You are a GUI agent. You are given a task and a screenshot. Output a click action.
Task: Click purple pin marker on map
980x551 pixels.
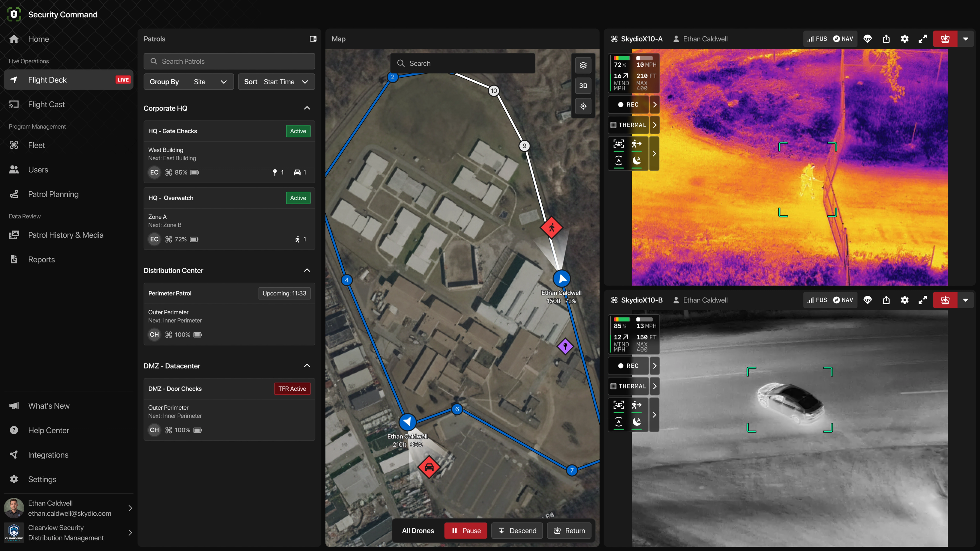pos(565,346)
